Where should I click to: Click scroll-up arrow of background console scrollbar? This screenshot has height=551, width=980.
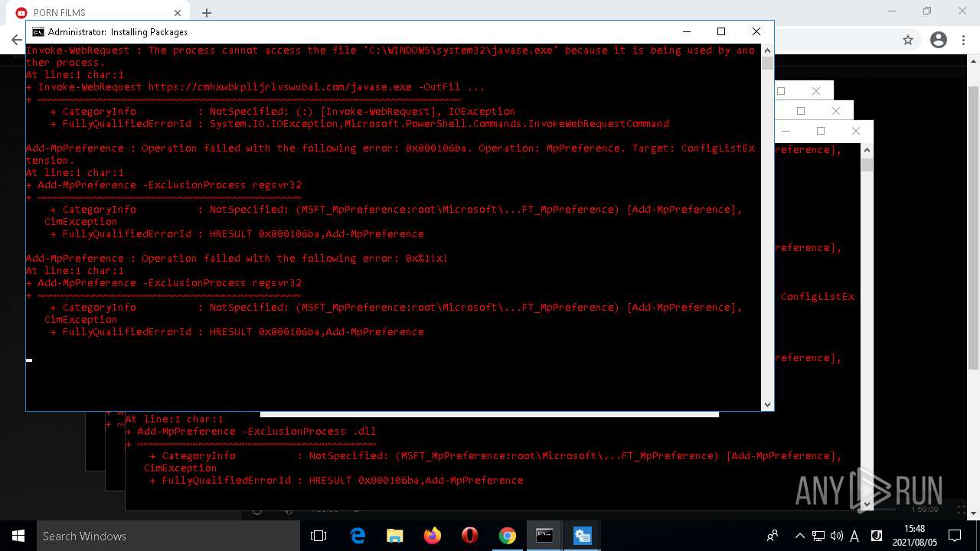click(x=867, y=149)
